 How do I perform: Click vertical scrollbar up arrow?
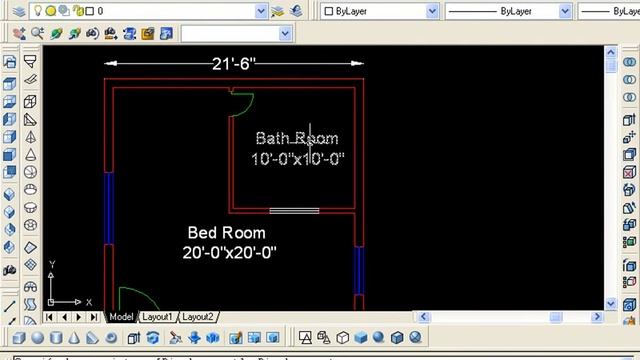pyautogui.click(x=611, y=52)
